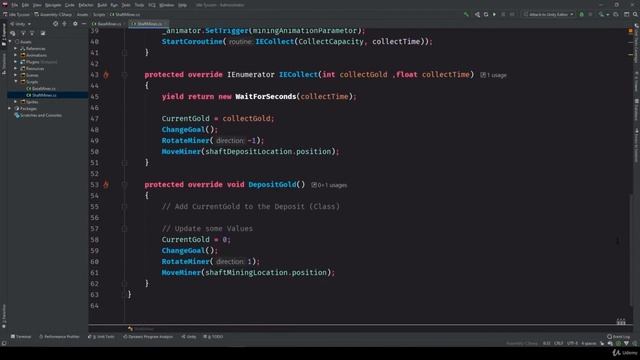The image size is (640, 360).
Task: Open Dynamic Program Analysis tool window
Action: [x=148, y=337]
